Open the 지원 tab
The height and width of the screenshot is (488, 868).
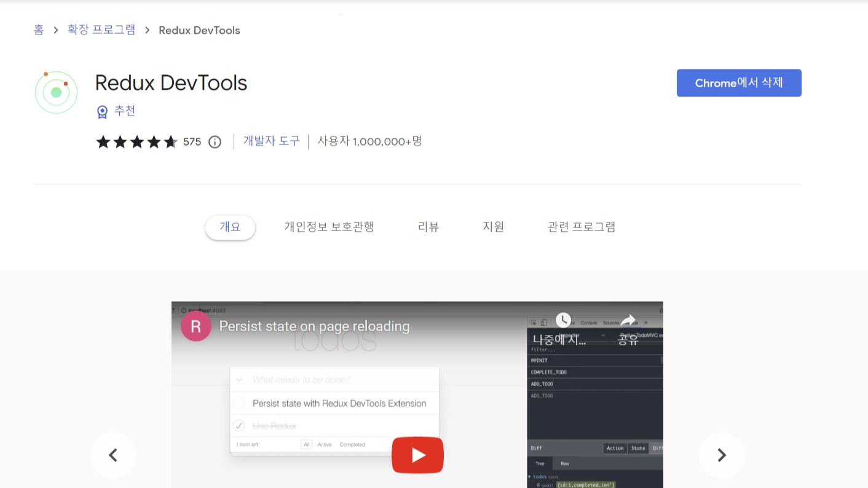494,227
